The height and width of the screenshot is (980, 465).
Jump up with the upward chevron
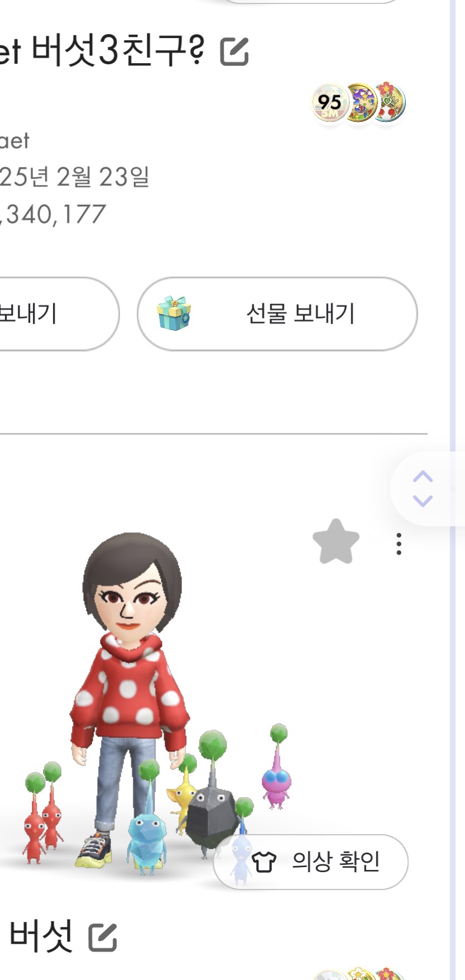[423, 477]
